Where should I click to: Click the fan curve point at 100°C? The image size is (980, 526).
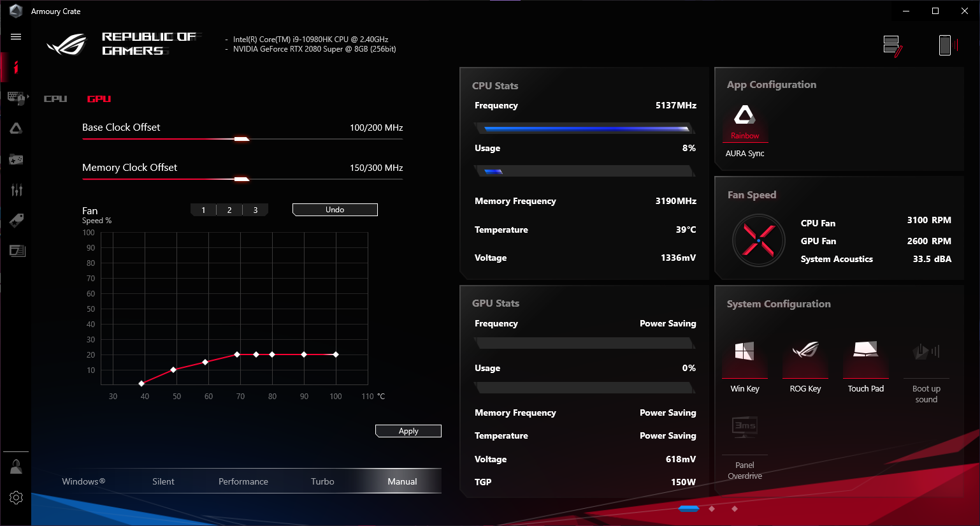[336, 354]
